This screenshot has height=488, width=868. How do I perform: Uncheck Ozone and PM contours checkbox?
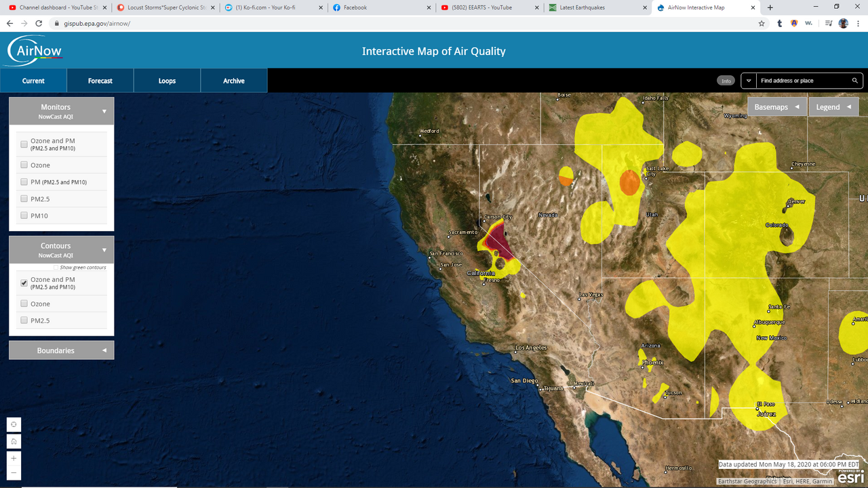click(x=24, y=283)
